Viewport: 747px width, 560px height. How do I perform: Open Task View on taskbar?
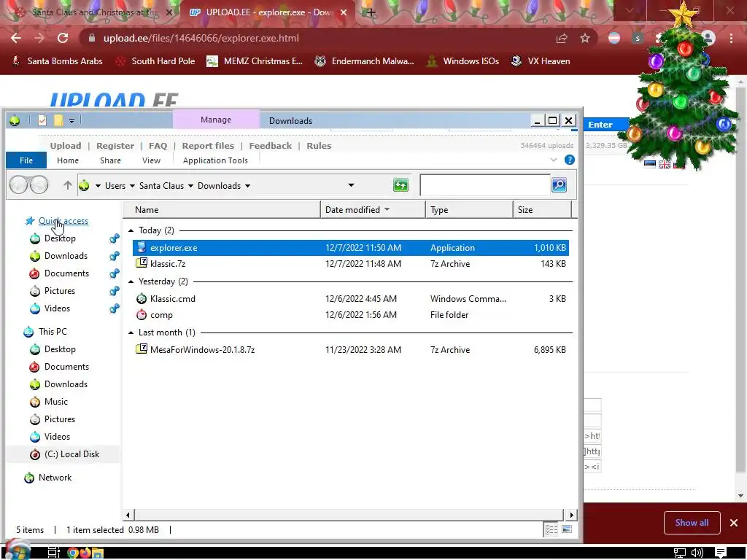[x=54, y=553]
